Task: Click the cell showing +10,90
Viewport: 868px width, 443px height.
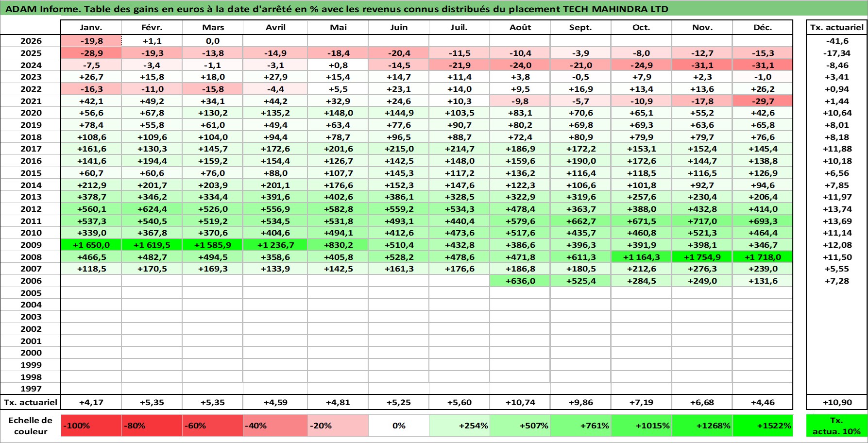Action: [836, 402]
